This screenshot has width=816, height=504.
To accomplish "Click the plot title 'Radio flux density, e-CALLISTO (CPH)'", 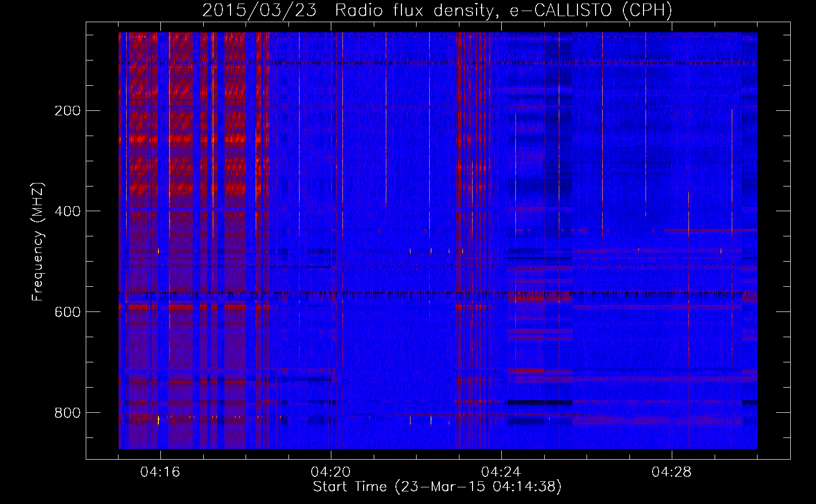I will (x=504, y=10).
